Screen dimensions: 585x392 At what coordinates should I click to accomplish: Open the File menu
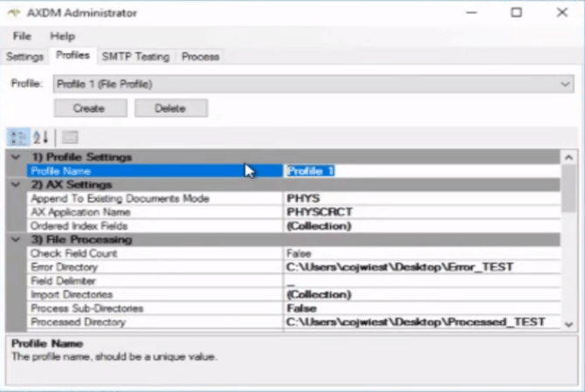pyautogui.click(x=22, y=37)
